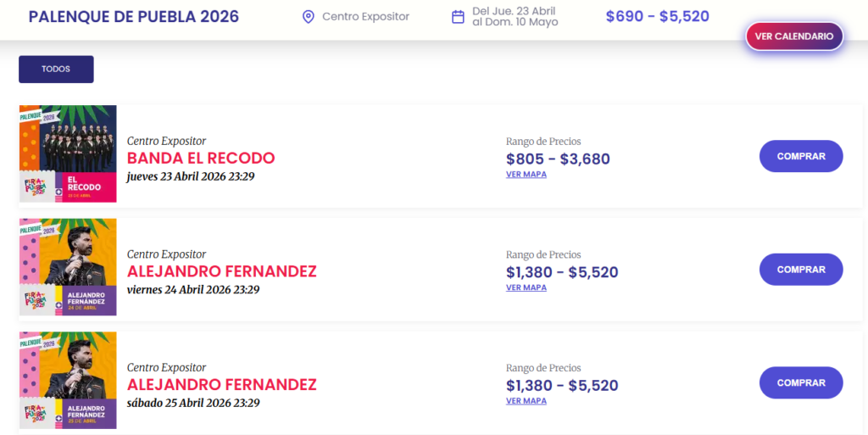
Task: Click the location pin icon beside Centro Expositor
Action: point(308,17)
